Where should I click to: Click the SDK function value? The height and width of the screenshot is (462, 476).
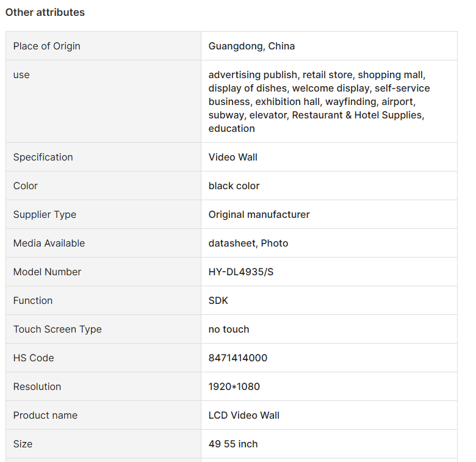[218, 300]
